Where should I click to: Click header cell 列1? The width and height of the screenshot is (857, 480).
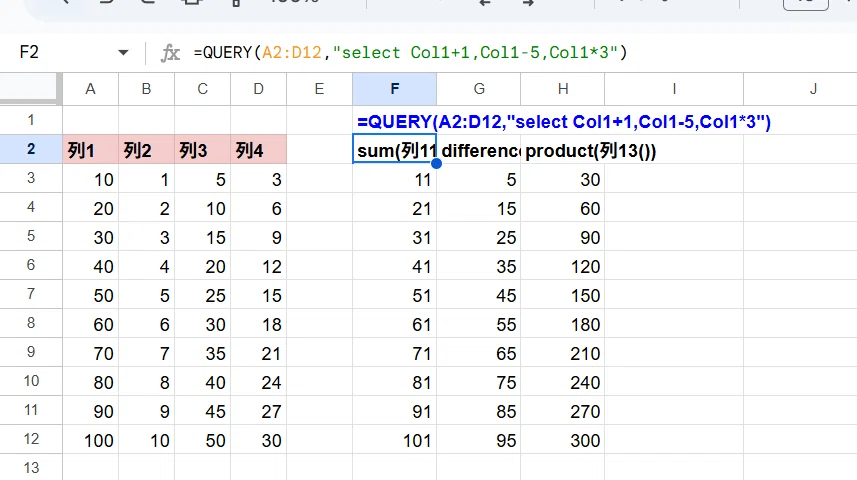tap(91, 149)
